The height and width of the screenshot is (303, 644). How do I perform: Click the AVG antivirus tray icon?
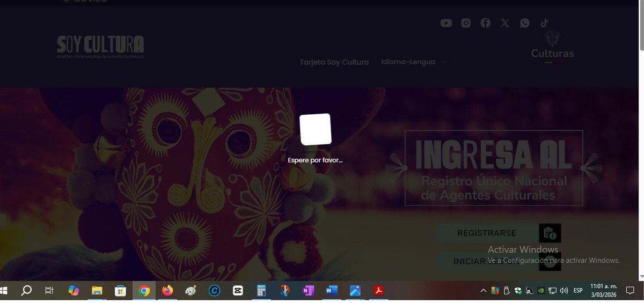click(495, 291)
